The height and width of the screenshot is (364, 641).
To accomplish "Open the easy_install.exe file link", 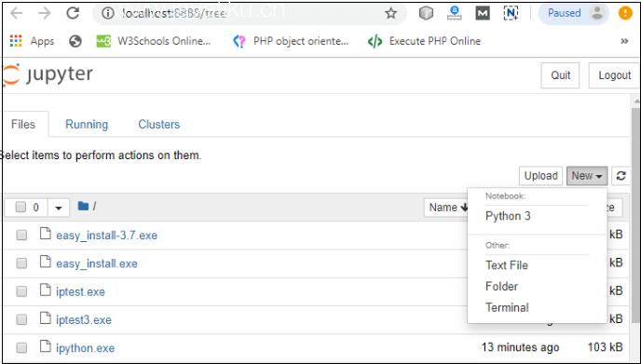I will pos(97,263).
